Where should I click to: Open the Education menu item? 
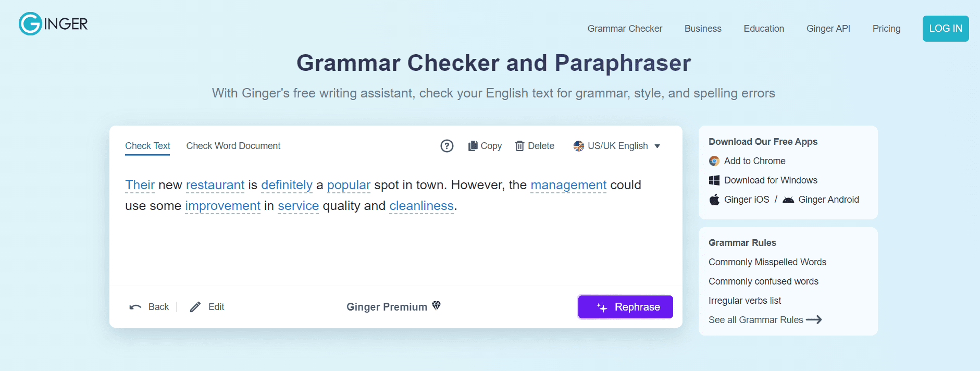tap(764, 29)
